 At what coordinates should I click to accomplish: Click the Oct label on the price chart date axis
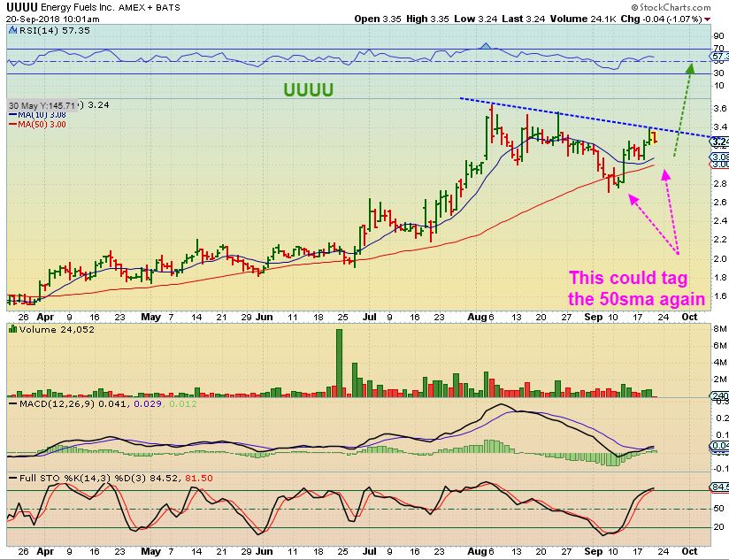pyautogui.click(x=689, y=317)
